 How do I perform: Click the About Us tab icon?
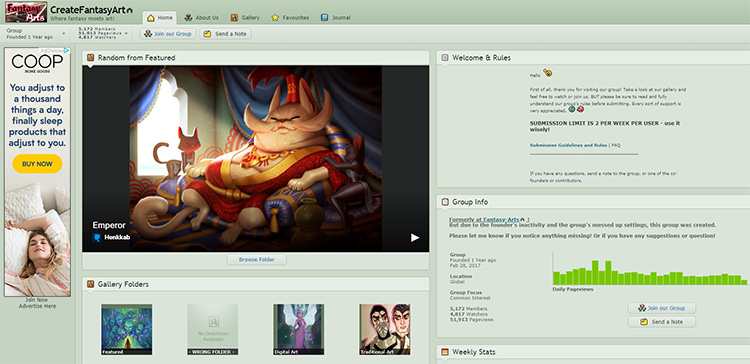[188, 18]
